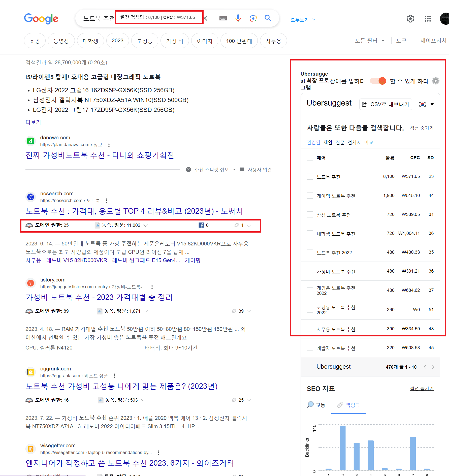Click the featured snippet info question icon

(188, 170)
